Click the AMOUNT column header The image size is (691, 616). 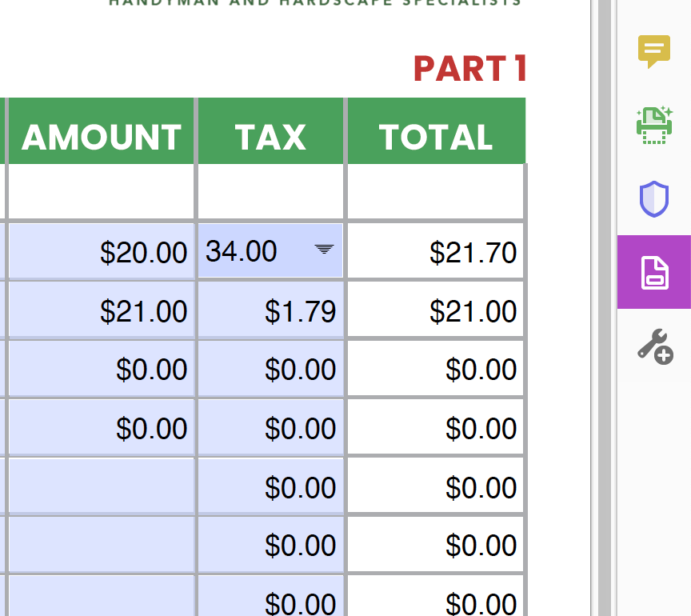point(102,138)
